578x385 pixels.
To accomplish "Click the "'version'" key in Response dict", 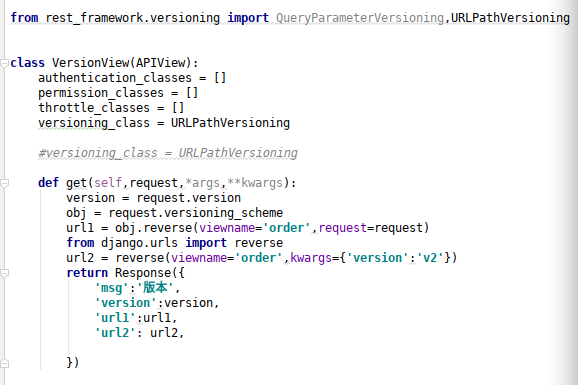I will (125, 303).
